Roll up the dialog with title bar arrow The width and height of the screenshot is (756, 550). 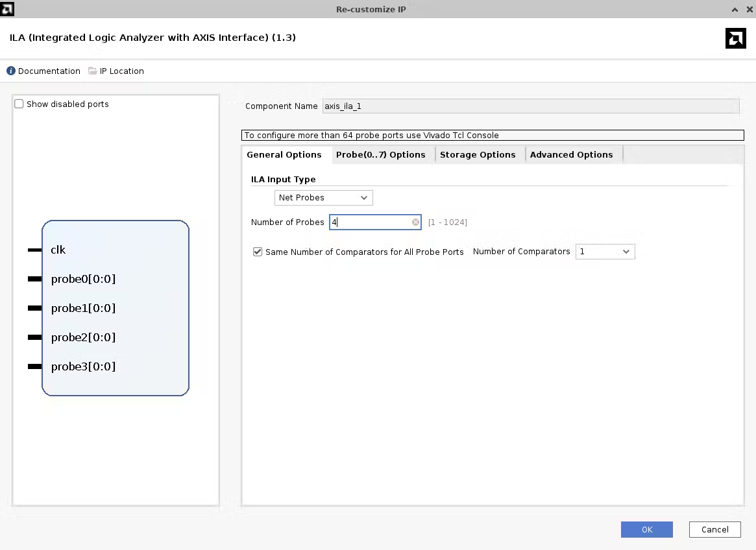[735, 9]
